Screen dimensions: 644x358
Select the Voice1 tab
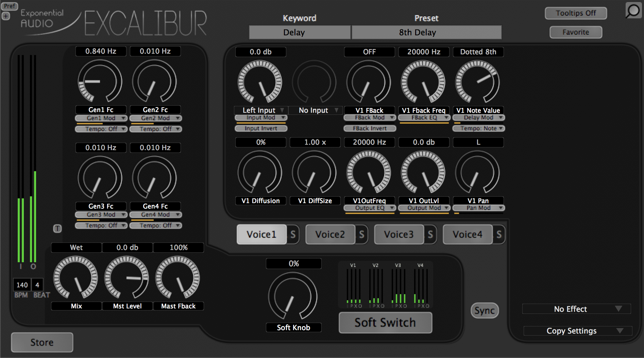[261, 234]
